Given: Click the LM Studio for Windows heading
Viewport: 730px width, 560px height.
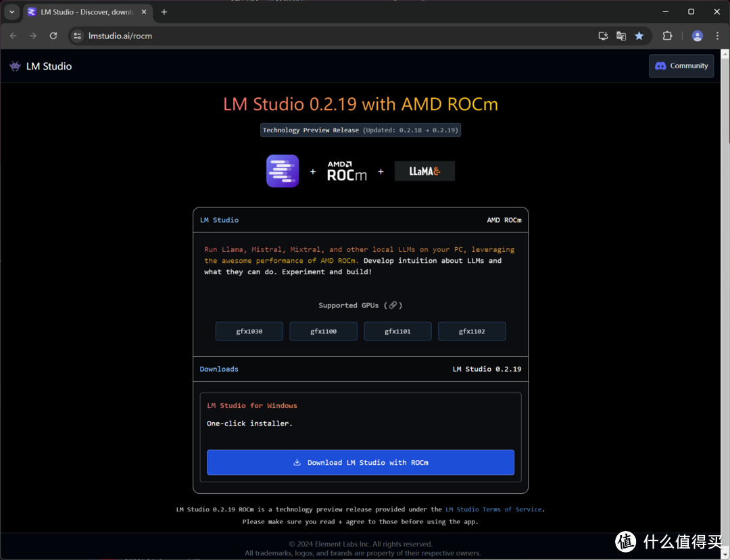Looking at the screenshot, I should pos(252,405).
